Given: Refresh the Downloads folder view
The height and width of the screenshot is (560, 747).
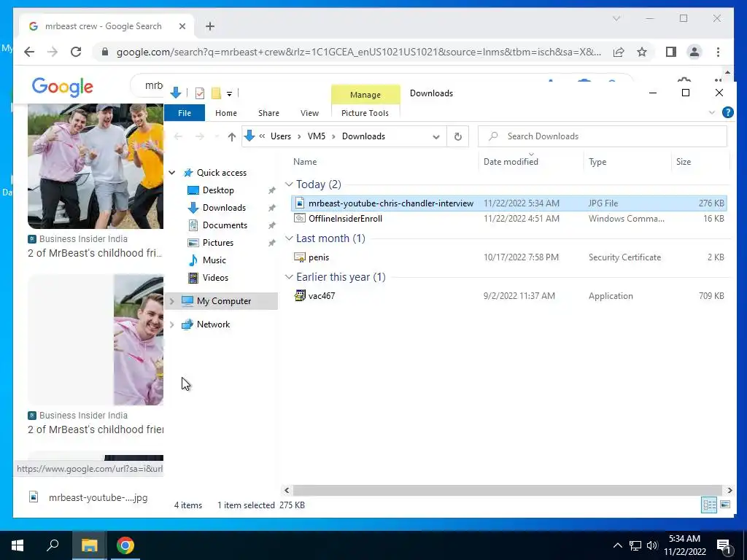Looking at the screenshot, I should (458, 137).
